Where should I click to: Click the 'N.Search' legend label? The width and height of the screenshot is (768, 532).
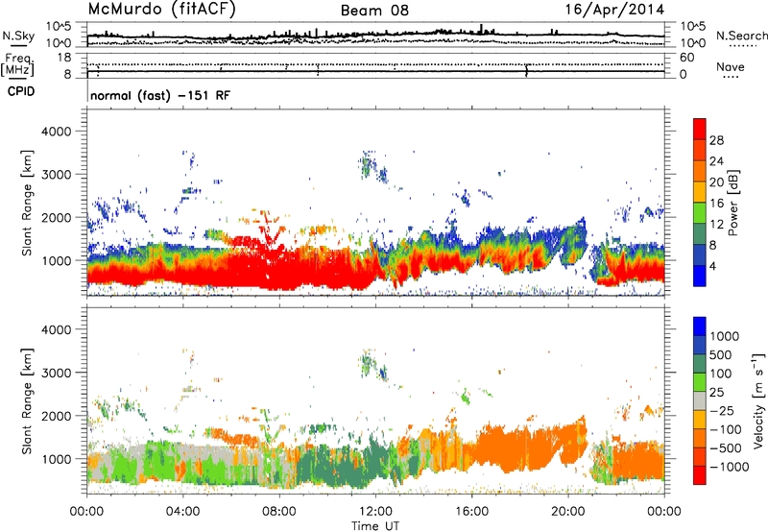pos(742,36)
